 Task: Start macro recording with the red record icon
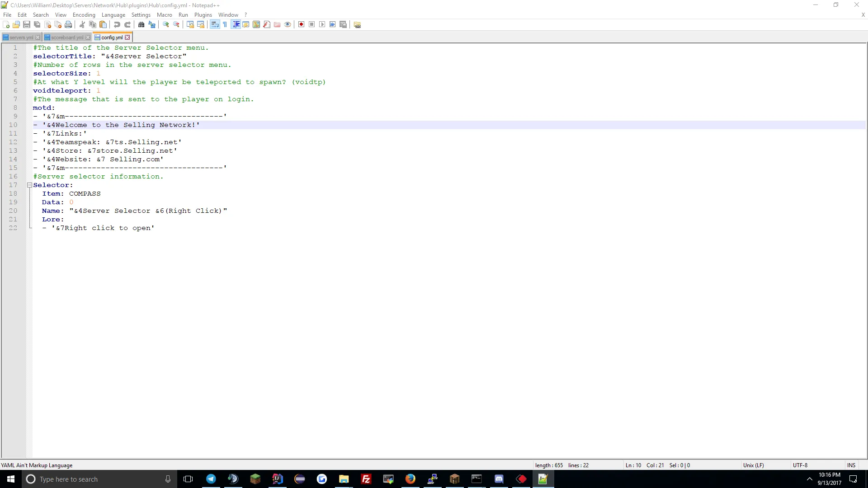302,24
